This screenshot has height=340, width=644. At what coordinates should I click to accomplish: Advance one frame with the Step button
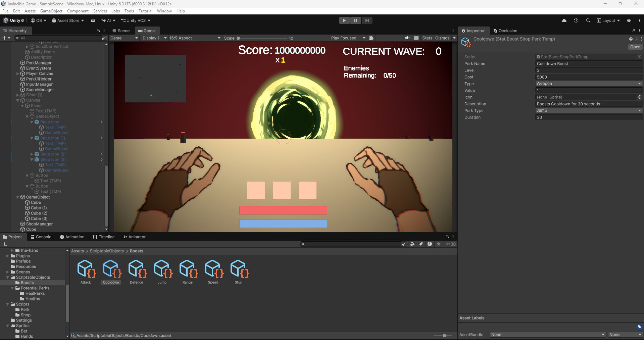pyautogui.click(x=367, y=20)
